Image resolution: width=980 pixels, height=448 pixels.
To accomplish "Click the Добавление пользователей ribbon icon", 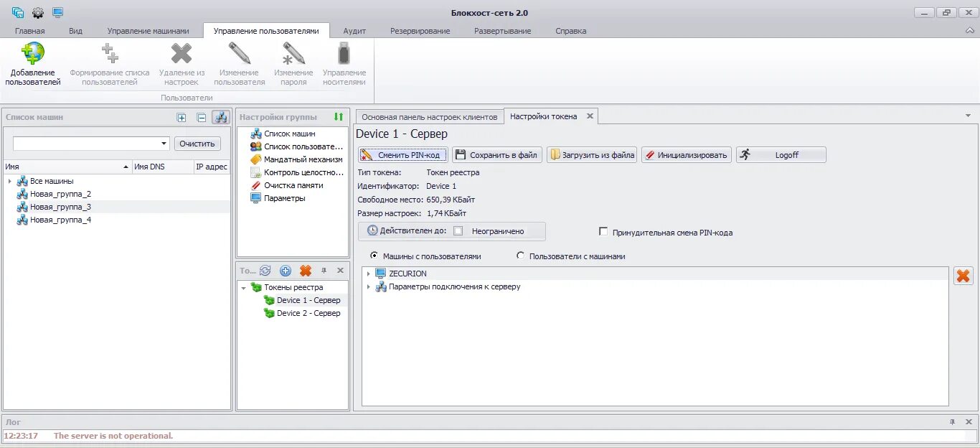I will (x=33, y=55).
